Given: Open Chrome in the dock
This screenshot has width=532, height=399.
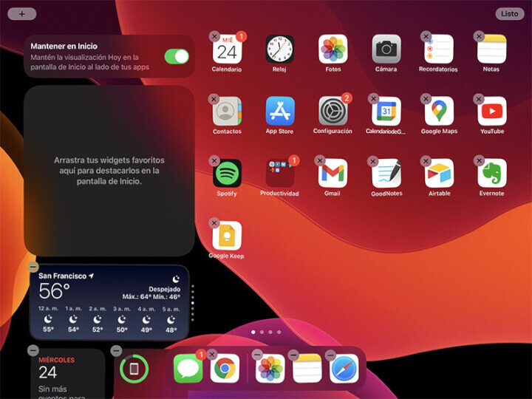Looking at the screenshot, I should tap(225, 369).
